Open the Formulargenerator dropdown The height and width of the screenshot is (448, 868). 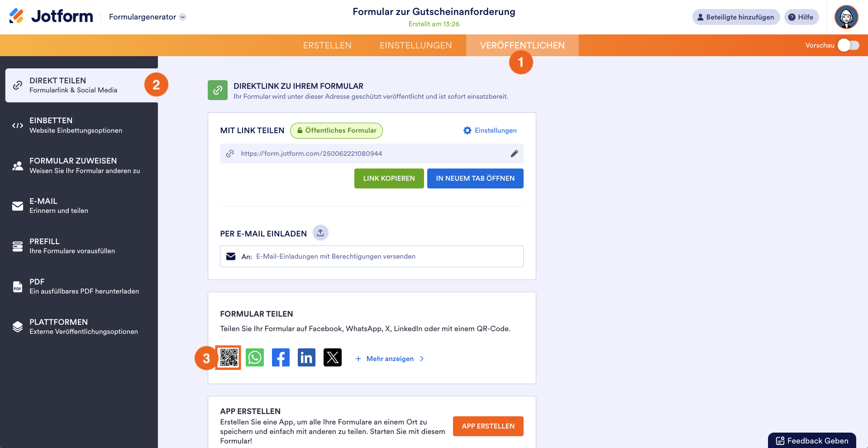[148, 17]
